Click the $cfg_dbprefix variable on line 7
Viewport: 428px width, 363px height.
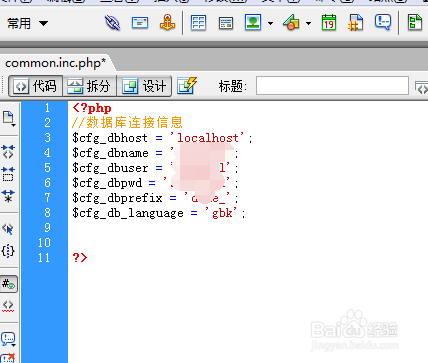[x=117, y=198]
